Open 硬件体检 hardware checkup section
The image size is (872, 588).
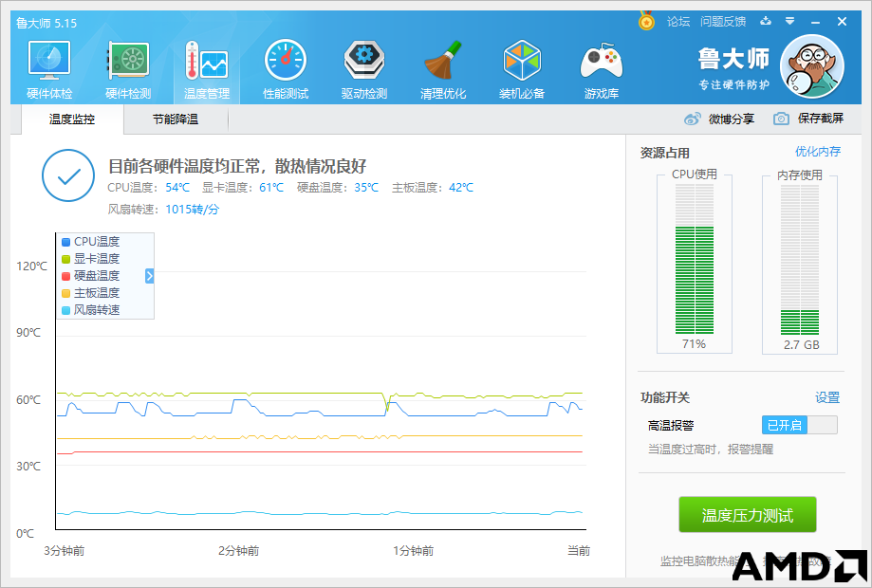tap(49, 70)
